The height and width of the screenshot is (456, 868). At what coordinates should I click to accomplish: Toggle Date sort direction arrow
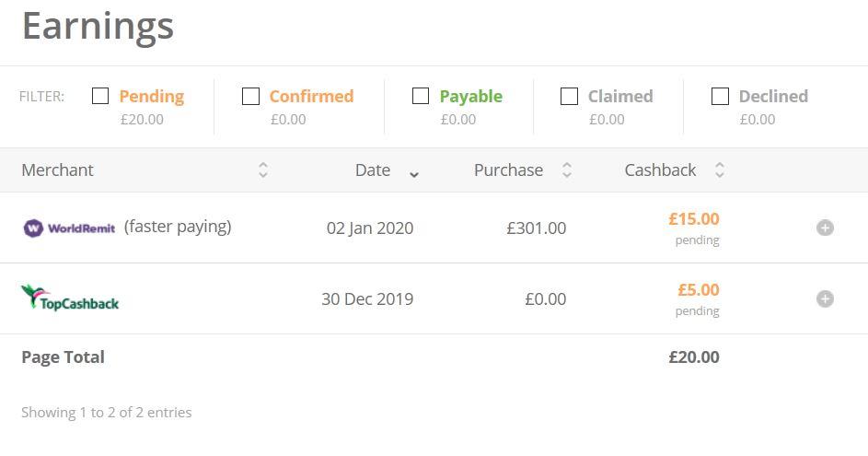pos(414,173)
